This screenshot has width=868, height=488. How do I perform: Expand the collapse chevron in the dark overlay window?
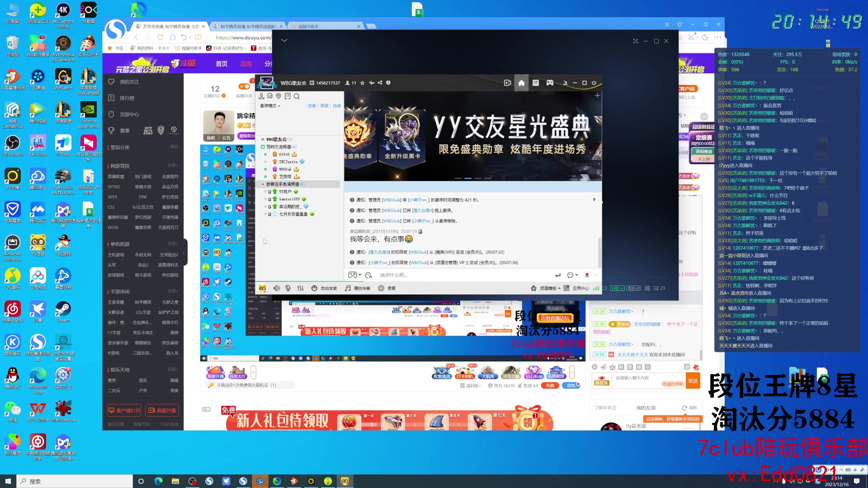[x=284, y=41]
